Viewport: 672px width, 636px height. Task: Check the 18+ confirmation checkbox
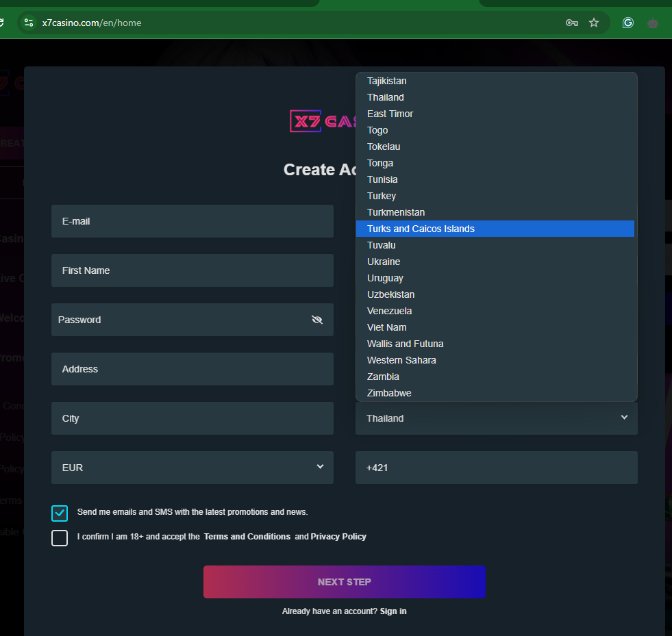click(60, 537)
